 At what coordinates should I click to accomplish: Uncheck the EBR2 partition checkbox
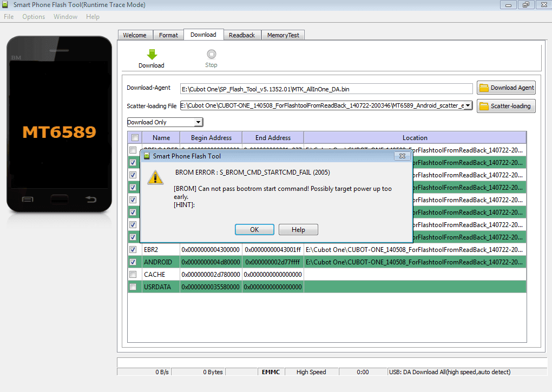click(x=133, y=250)
